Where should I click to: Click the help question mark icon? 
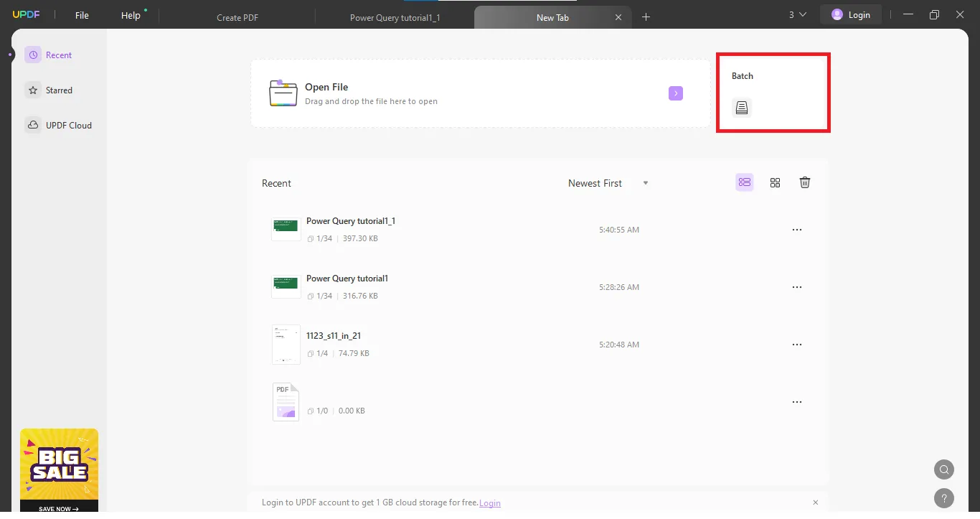(944, 497)
